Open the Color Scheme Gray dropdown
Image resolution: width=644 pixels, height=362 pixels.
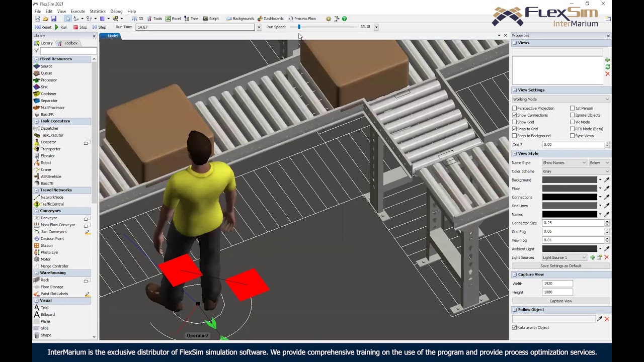pos(576,171)
